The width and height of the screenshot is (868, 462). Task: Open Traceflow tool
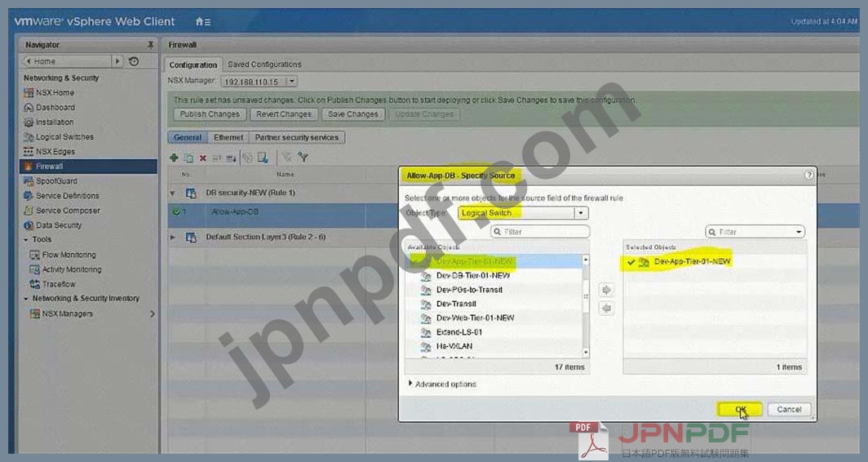tap(58, 284)
